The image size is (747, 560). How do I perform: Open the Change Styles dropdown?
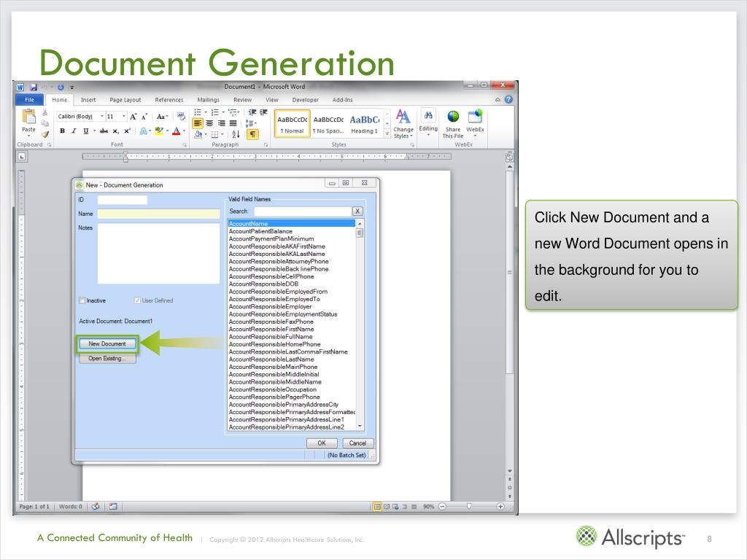[x=403, y=124]
